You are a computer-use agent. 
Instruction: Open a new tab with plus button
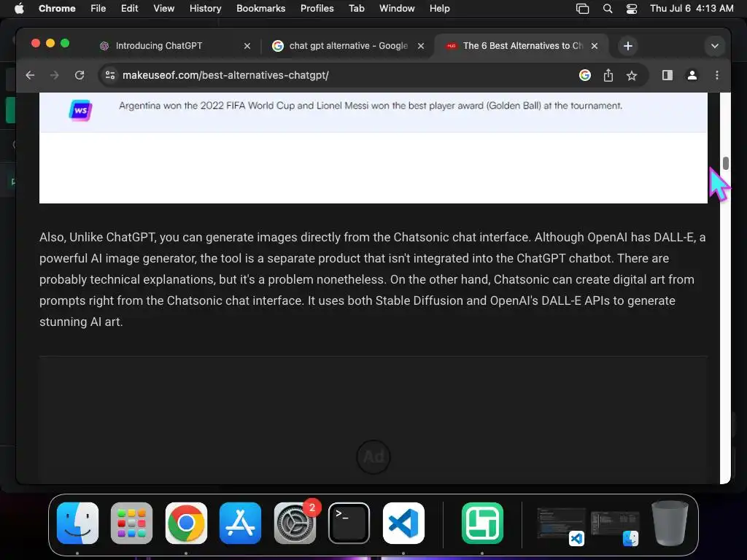(x=628, y=46)
